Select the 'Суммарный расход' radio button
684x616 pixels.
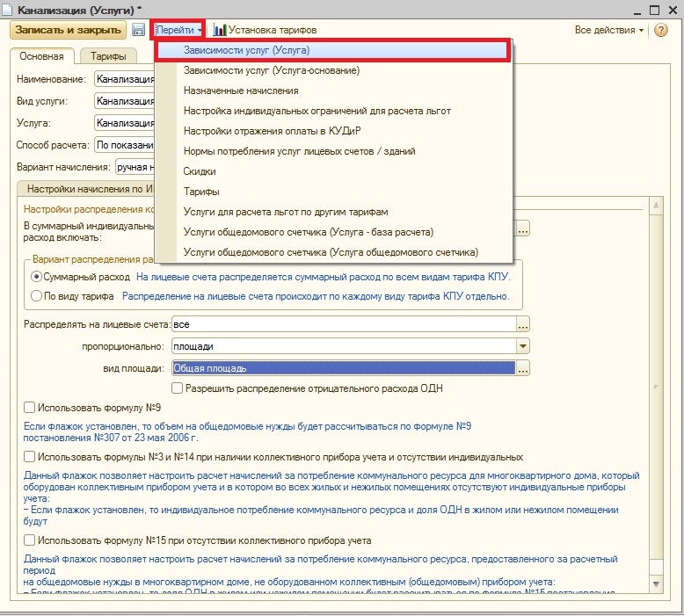tap(37, 277)
